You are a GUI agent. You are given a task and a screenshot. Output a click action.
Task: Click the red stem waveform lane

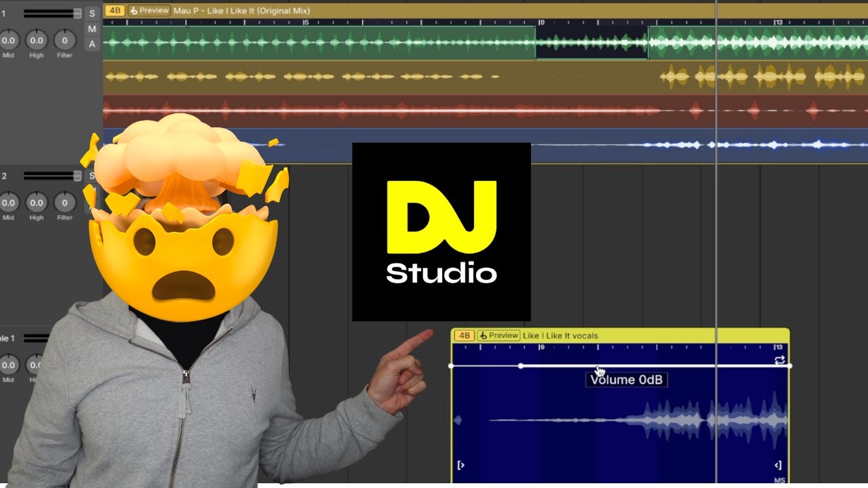pyautogui.click(x=486, y=110)
